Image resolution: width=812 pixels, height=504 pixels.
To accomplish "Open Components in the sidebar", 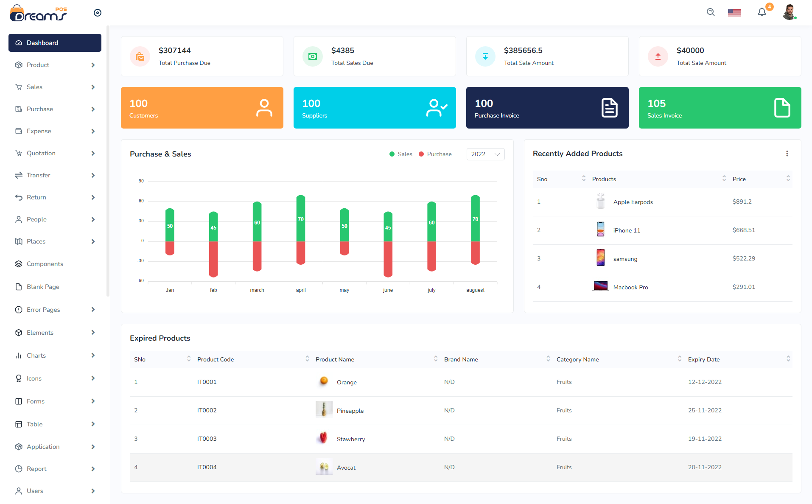I will click(x=55, y=264).
